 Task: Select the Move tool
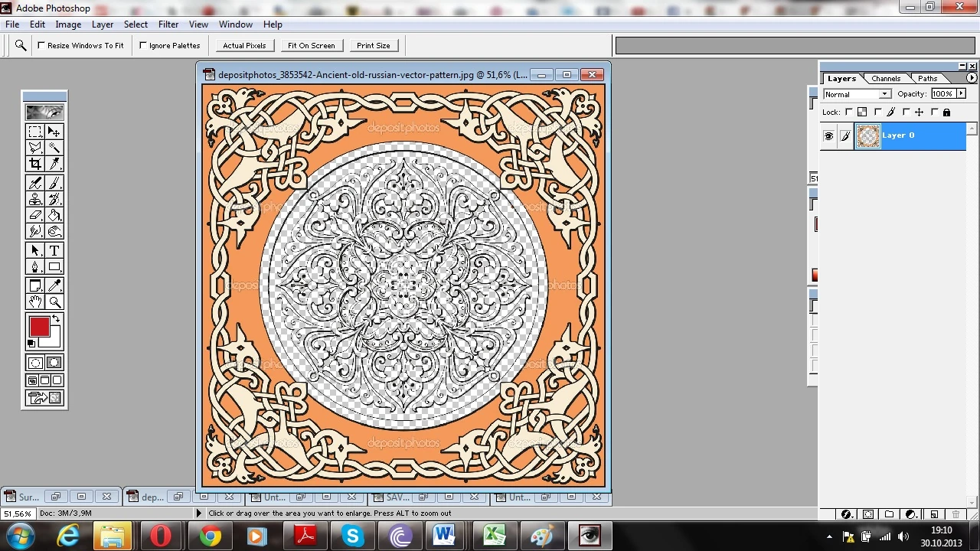click(54, 132)
